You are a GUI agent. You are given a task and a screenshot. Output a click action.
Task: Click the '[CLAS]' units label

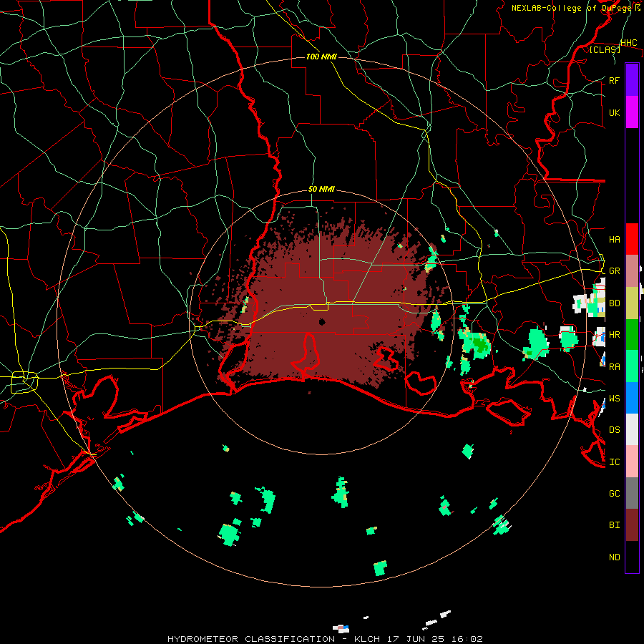tap(605, 49)
